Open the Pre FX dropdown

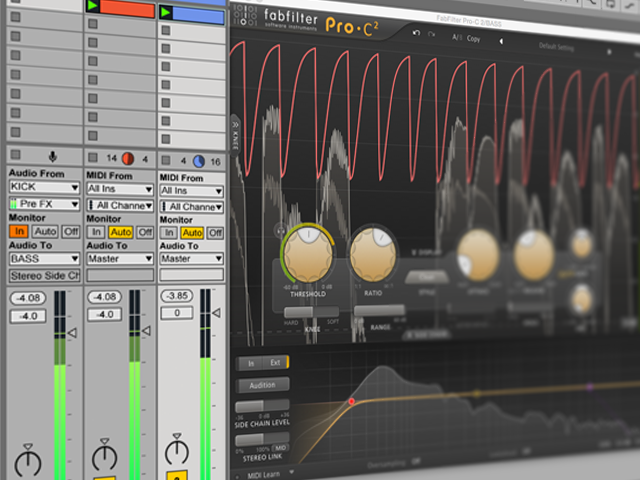pyautogui.click(x=44, y=203)
